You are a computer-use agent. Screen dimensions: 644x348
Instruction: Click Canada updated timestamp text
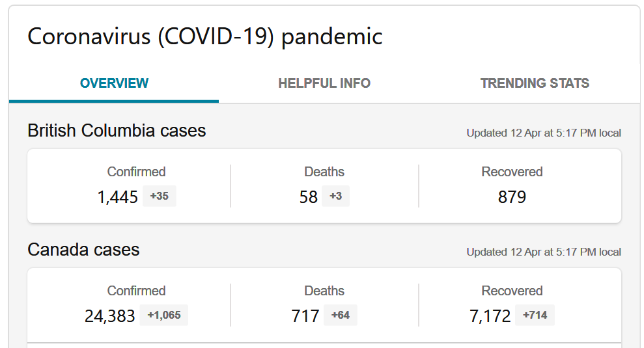pos(544,252)
